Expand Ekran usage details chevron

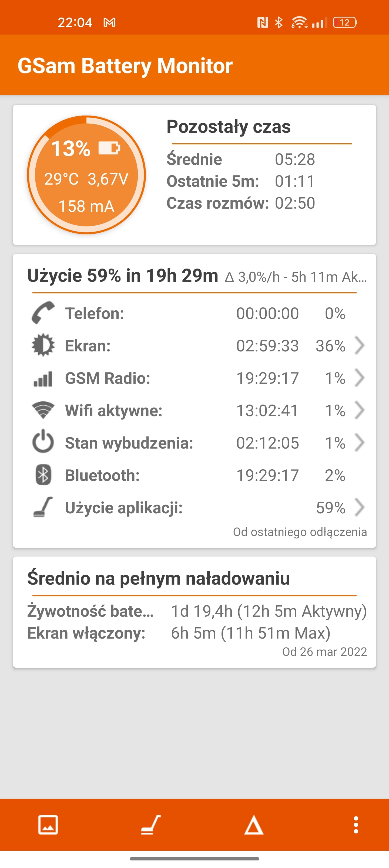click(360, 345)
